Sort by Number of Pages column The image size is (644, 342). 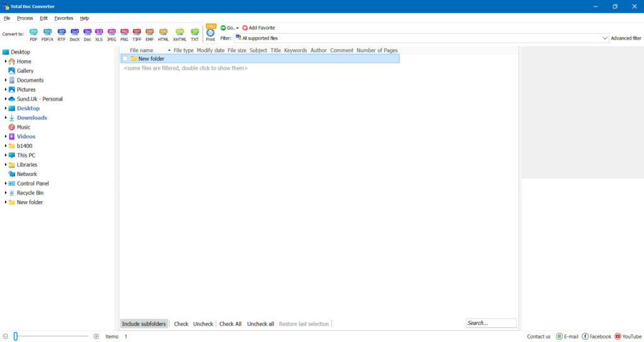377,50
